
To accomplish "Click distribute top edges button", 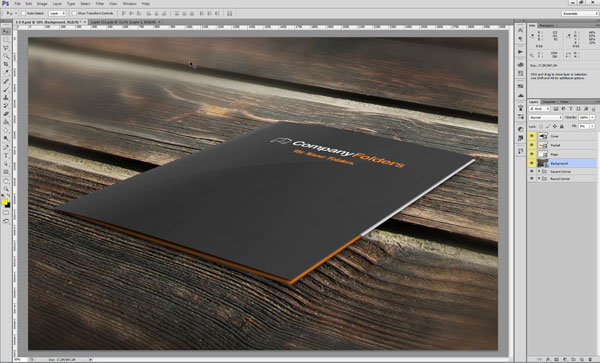I will click(x=176, y=13).
